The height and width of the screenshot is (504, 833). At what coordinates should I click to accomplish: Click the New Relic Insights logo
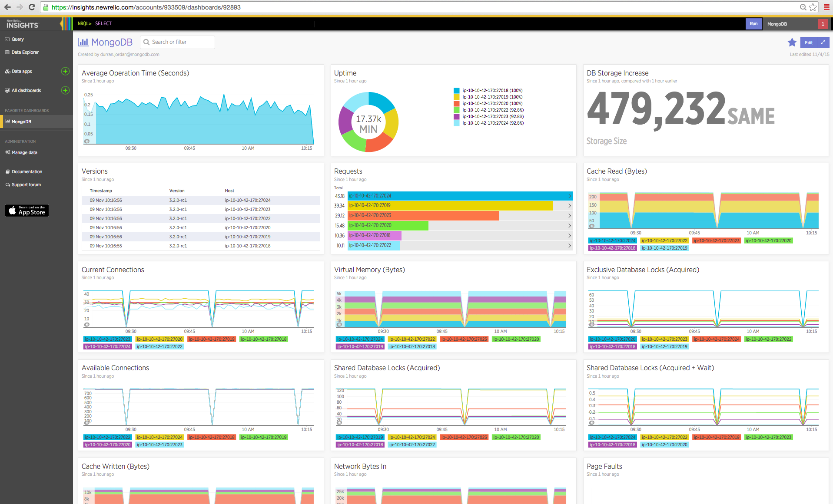point(23,24)
